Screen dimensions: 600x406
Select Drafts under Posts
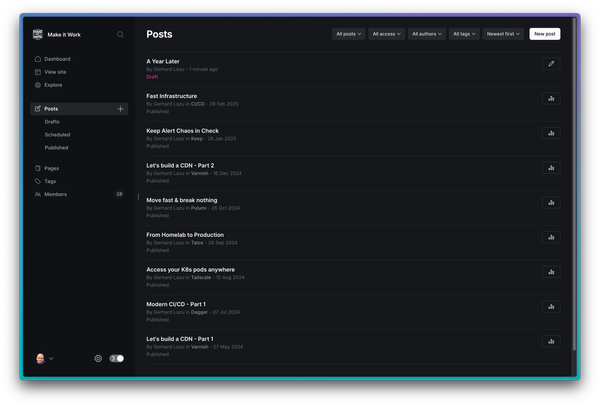point(52,121)
